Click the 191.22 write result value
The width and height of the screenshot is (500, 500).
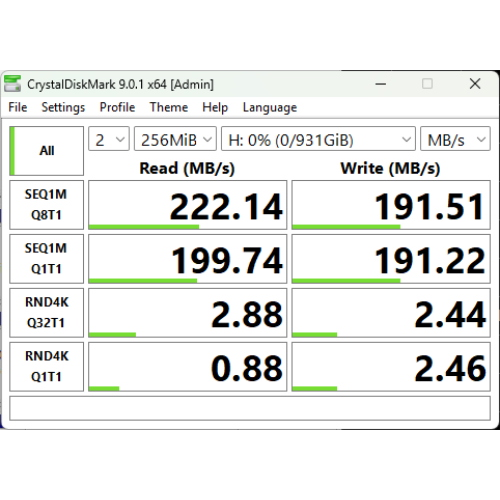pyautogui.click(x=391, y=259)
